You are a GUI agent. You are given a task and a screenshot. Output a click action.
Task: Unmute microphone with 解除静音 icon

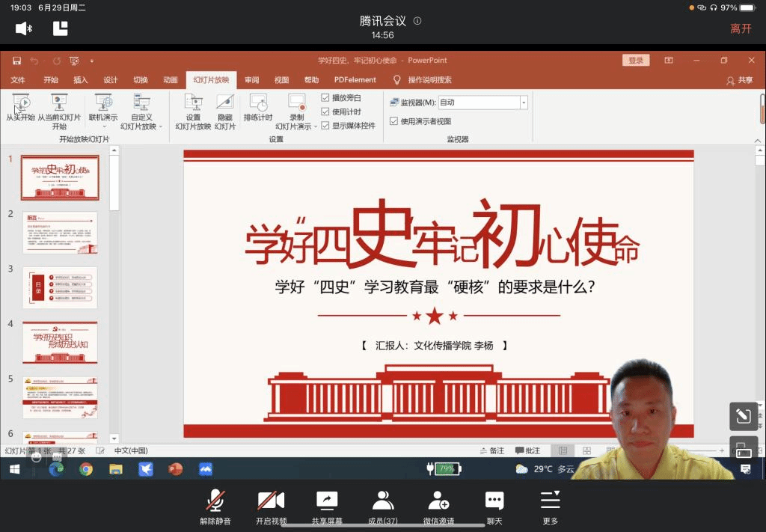(215, 501)
